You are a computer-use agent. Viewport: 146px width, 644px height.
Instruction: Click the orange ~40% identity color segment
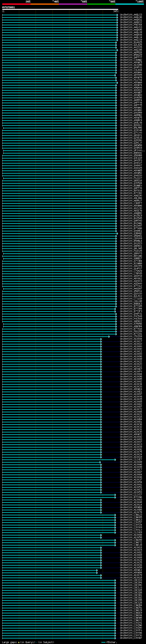(x=45, y=4)
